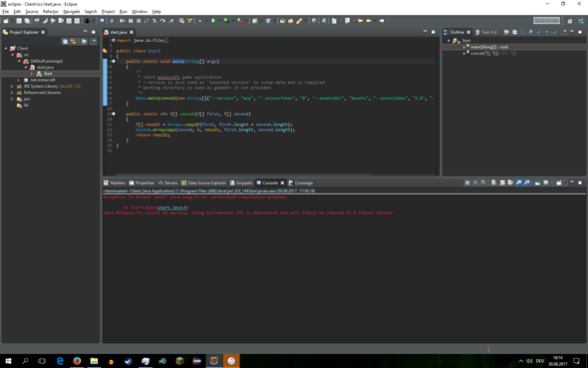The height and width of the screenshot is (368, 588).
Task: Click the Open Task folder toolbar icon
Action: (290, 21)
